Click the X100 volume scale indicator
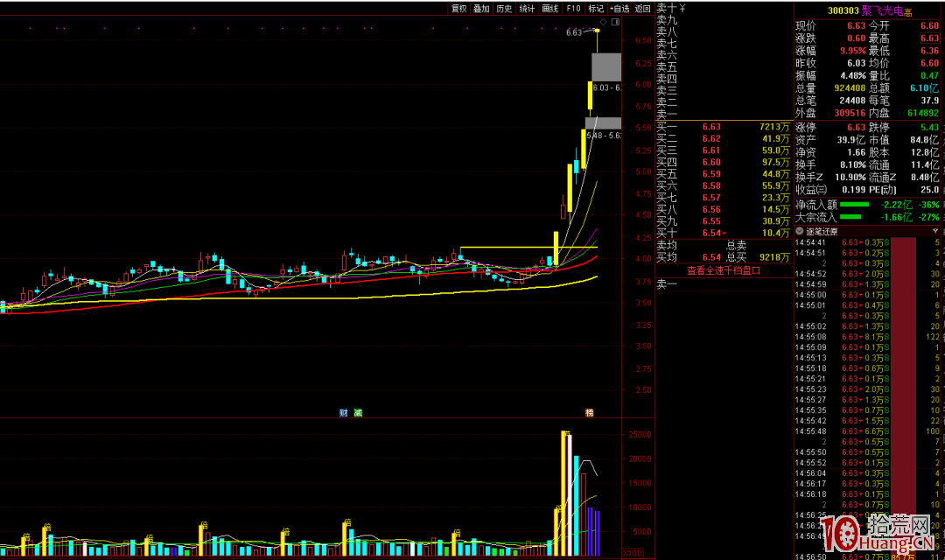This screenshot has height=560, width=945. click(633, 553)
